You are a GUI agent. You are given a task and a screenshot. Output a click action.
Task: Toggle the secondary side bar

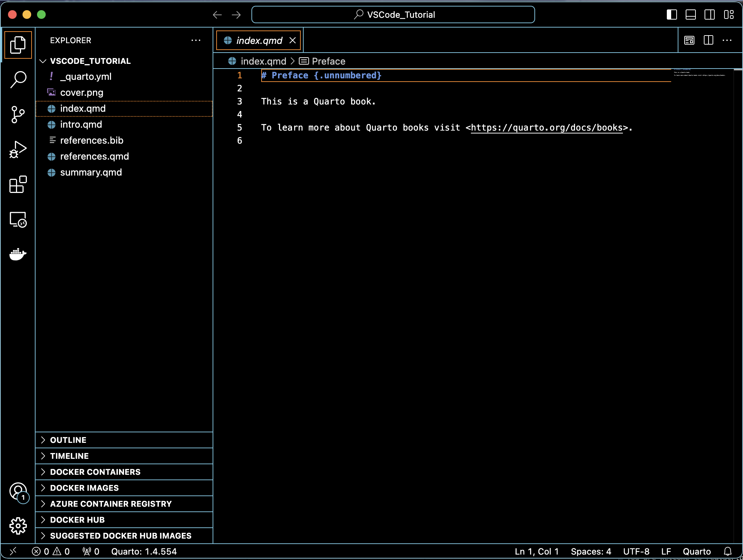pos(710,15)
